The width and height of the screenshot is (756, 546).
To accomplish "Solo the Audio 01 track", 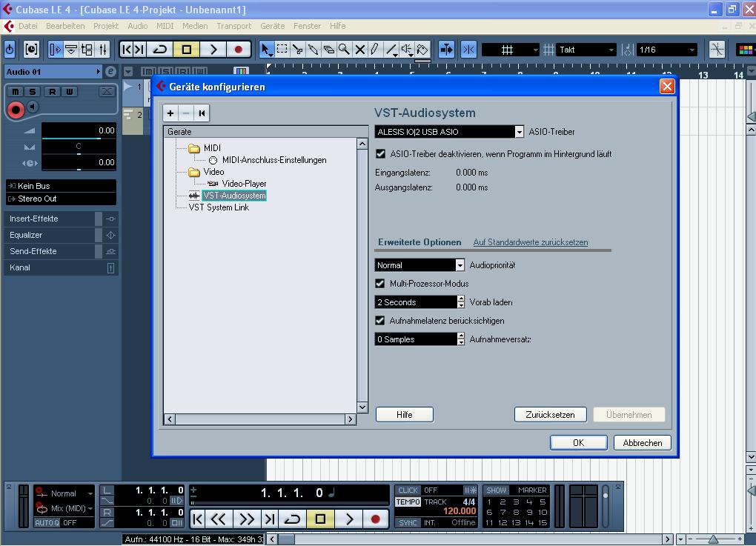I will tap(33, 92).
